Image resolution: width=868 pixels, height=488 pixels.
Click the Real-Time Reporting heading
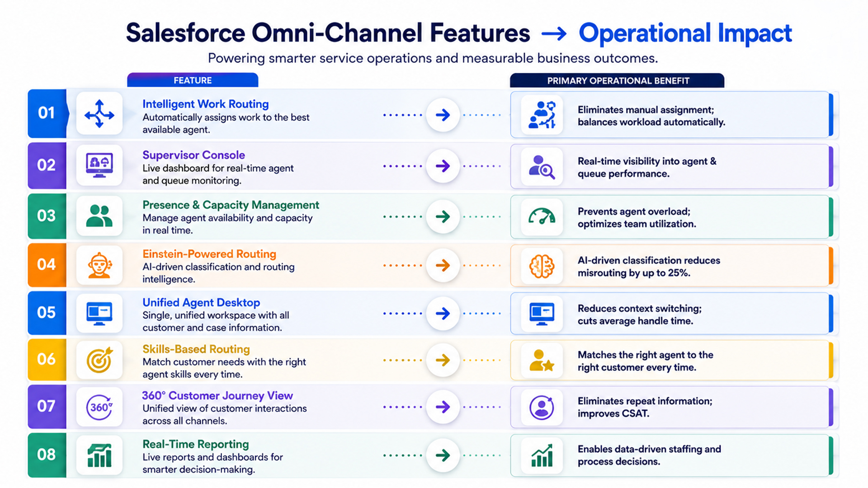click(196, 444)
